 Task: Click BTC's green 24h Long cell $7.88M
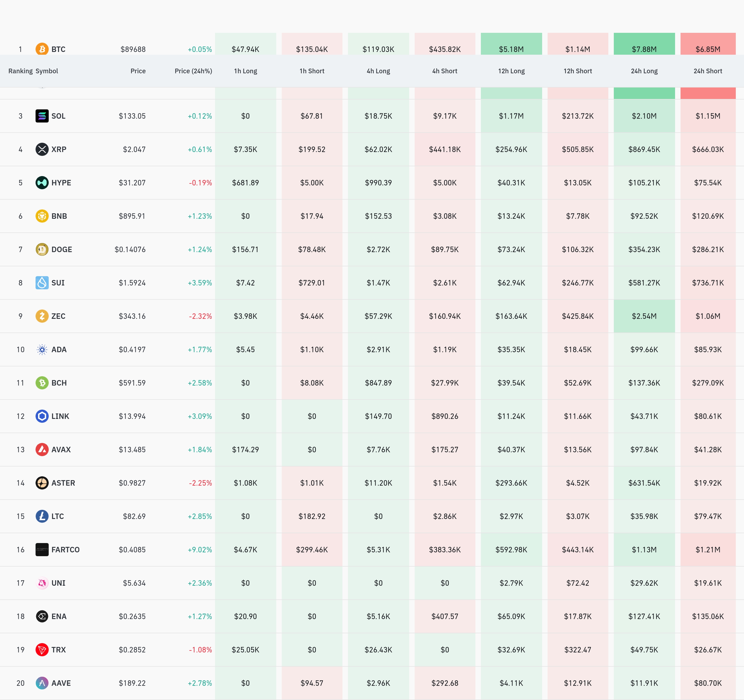644,49
